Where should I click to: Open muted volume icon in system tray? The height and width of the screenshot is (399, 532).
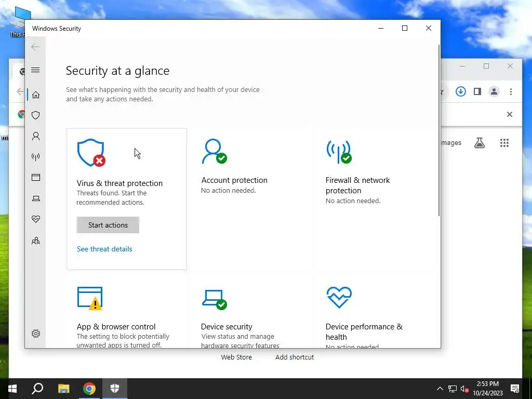point(465,389)
